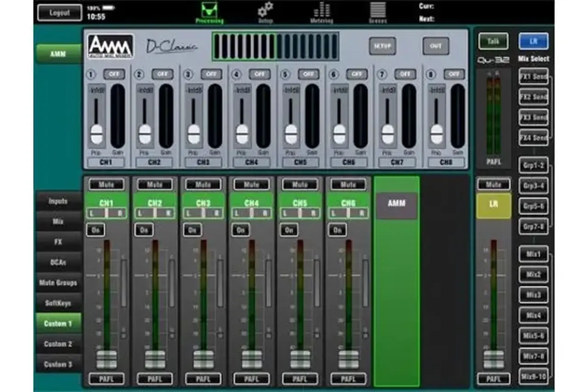Select the Mute Groups tab
Image resolution: width=588 pixels, height=392 pixels.
tap(58, 283)
